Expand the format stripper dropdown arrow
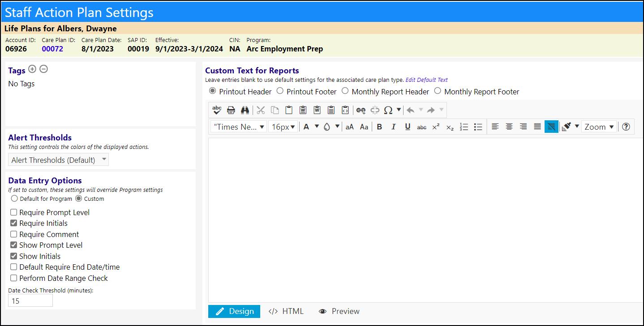Viewport: 644px width, 326px height. tap(577, 127)
